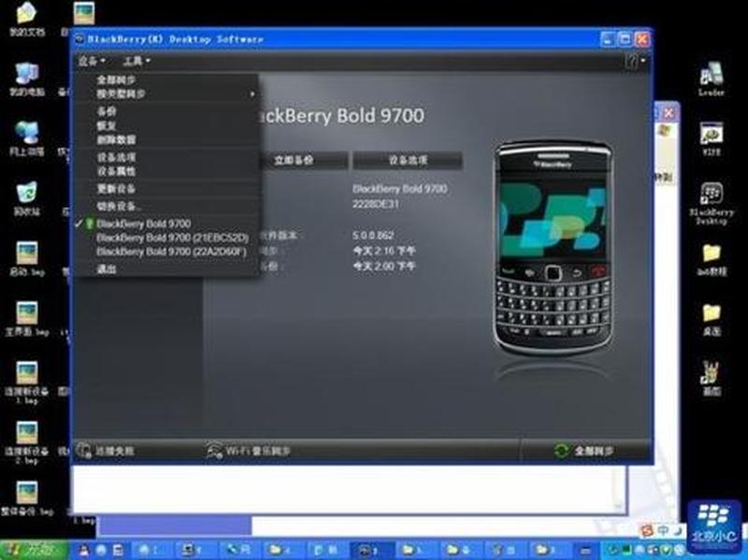Select 全部同步 in the device menu
The width and height of the screenshot is (748, 560).
click(116, 80)
